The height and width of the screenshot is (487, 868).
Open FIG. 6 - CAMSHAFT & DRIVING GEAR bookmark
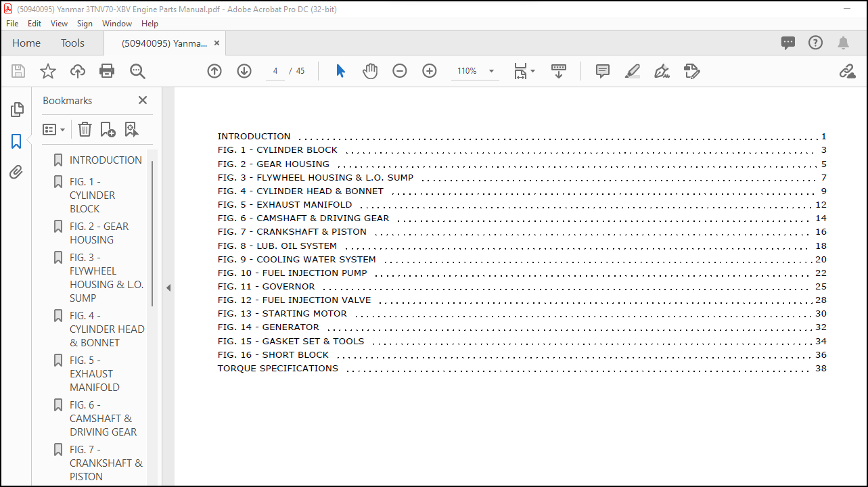pyautogui.click(x=103, y=419)
